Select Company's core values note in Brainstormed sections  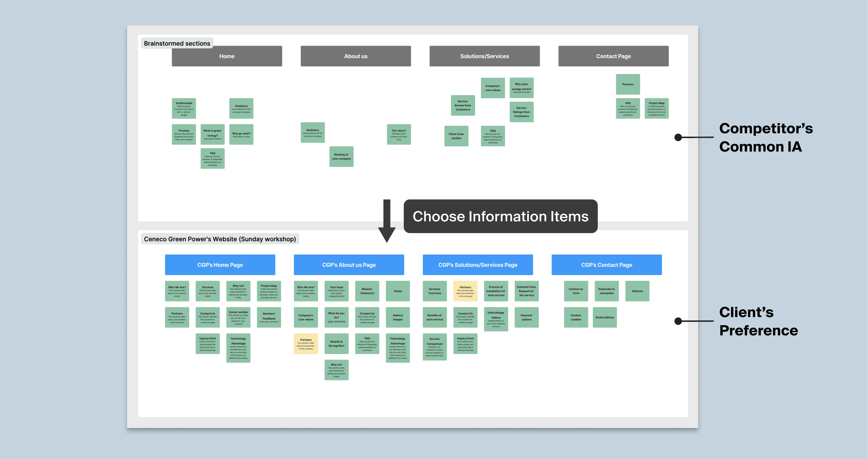493,88
